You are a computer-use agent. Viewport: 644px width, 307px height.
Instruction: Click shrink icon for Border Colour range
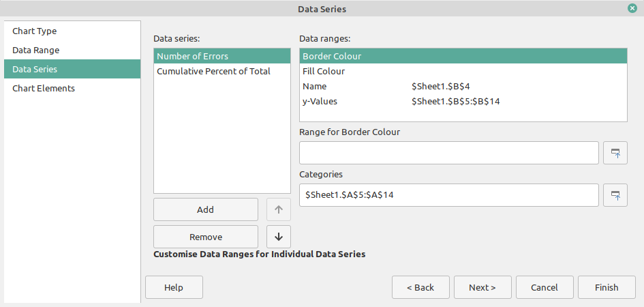coord(615,153)
